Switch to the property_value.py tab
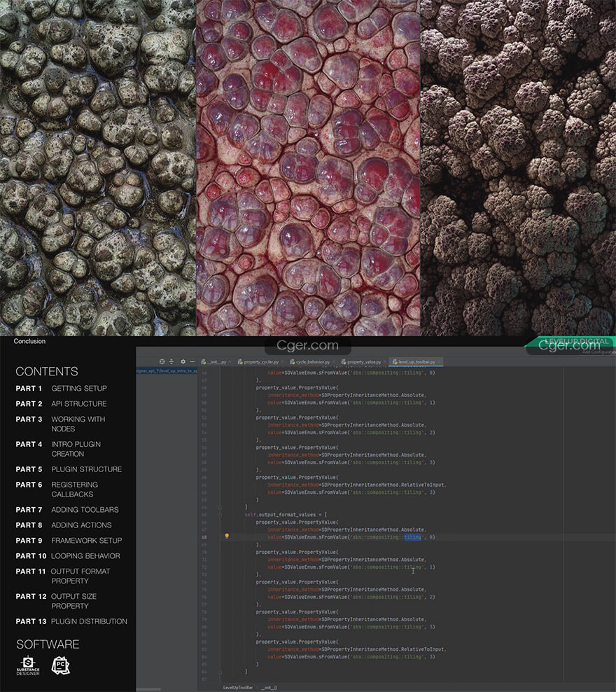Image resolution: width=616 pixels, height=692 pixels. coord(363,362)
